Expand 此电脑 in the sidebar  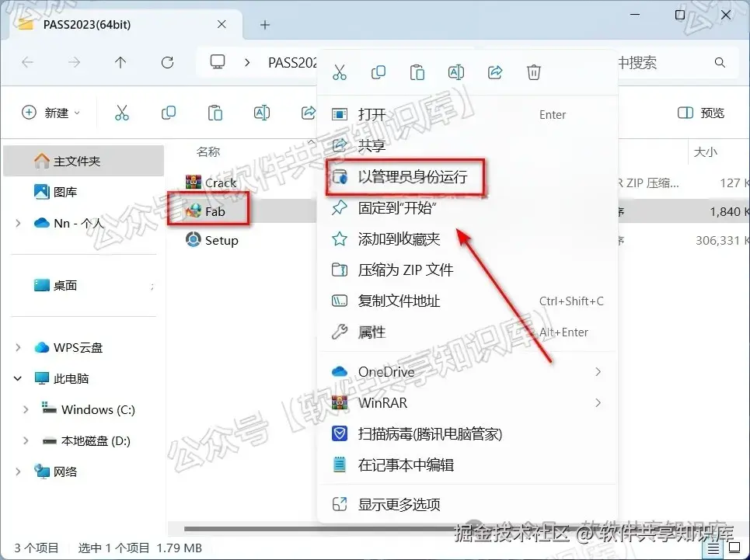(17, 378)
